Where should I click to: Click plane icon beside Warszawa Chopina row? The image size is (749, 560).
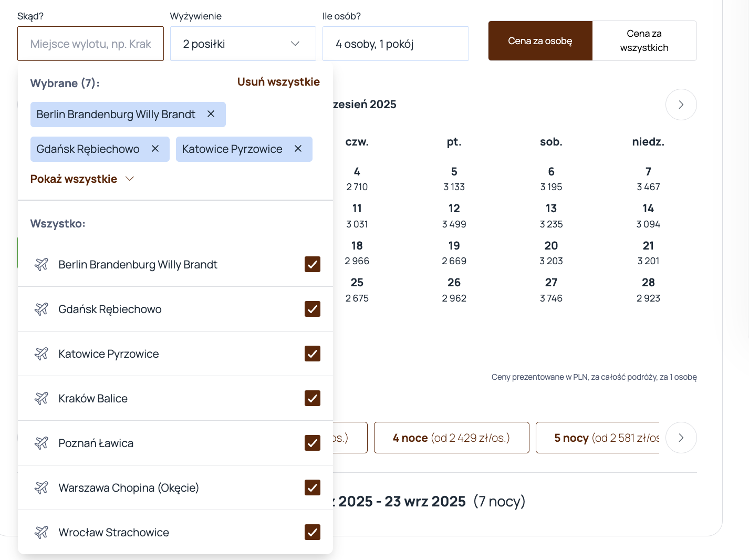(41, 488)
